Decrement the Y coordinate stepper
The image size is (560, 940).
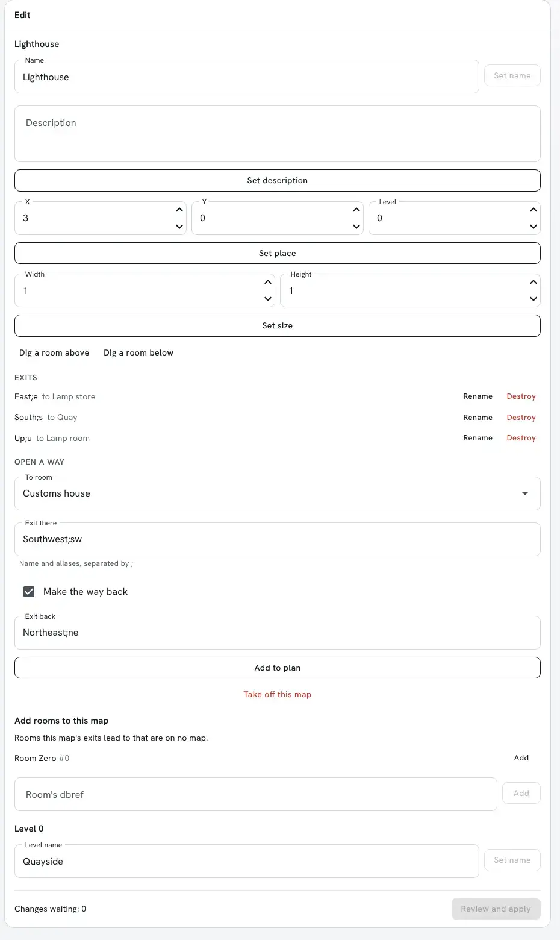(x=356, y=227)
